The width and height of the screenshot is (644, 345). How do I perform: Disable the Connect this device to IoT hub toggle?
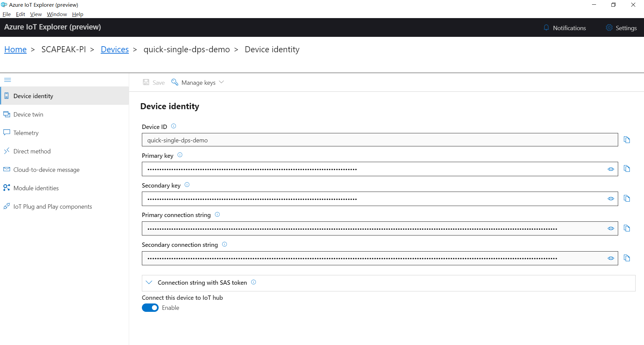coord(150,308)
